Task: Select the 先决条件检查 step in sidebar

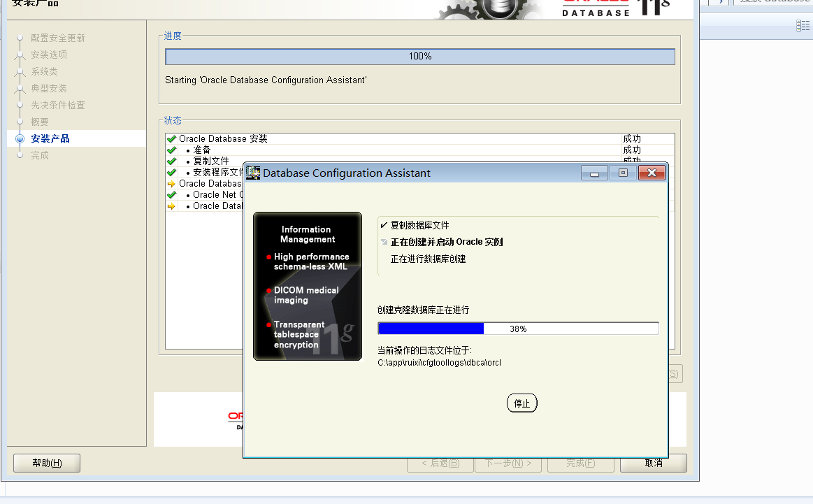Action: [57, 105]
